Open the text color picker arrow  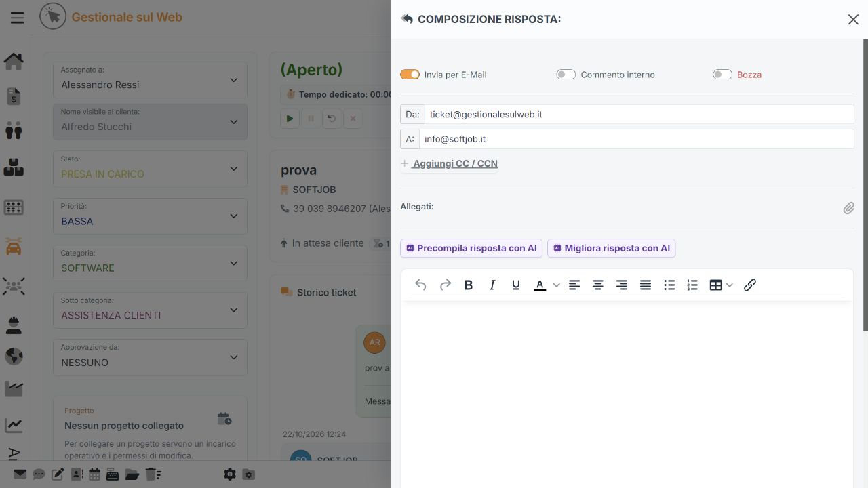[x=556, y=285]
